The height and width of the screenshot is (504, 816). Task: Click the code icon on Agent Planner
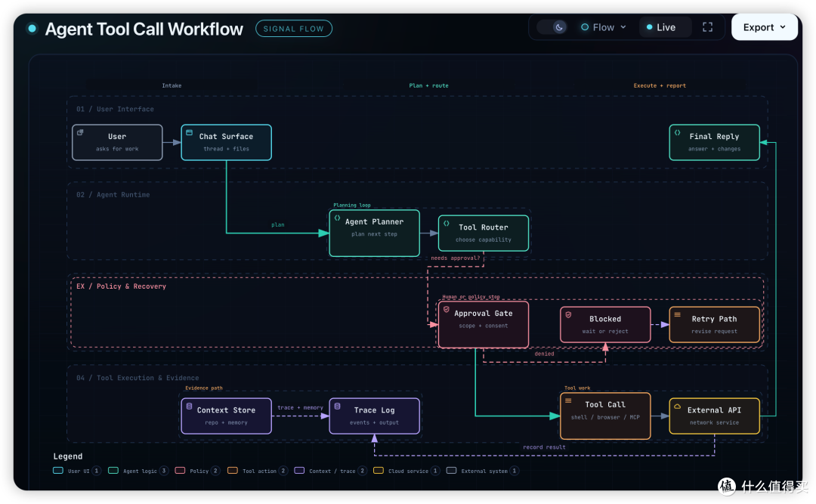pyautogui.click(x=337, y=218)
